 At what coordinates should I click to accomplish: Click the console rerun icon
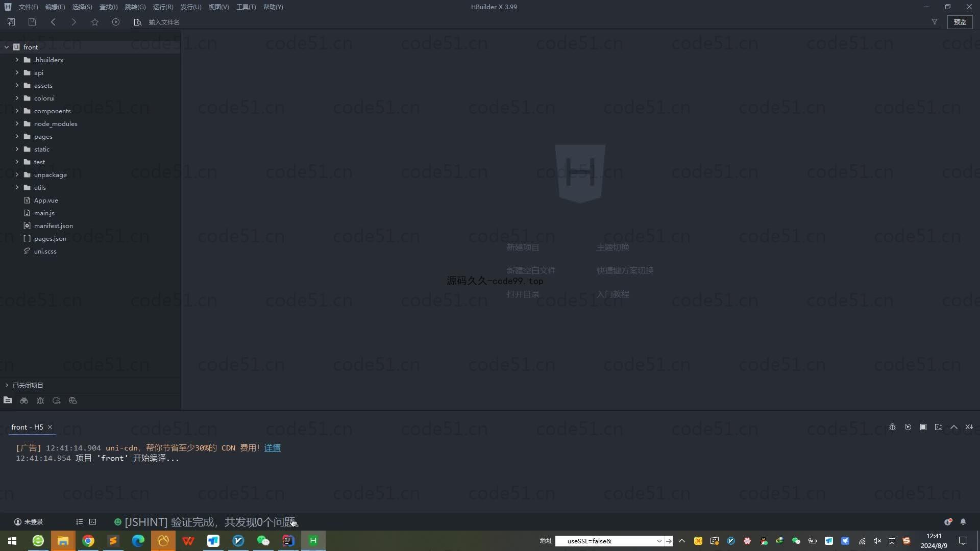908,427
